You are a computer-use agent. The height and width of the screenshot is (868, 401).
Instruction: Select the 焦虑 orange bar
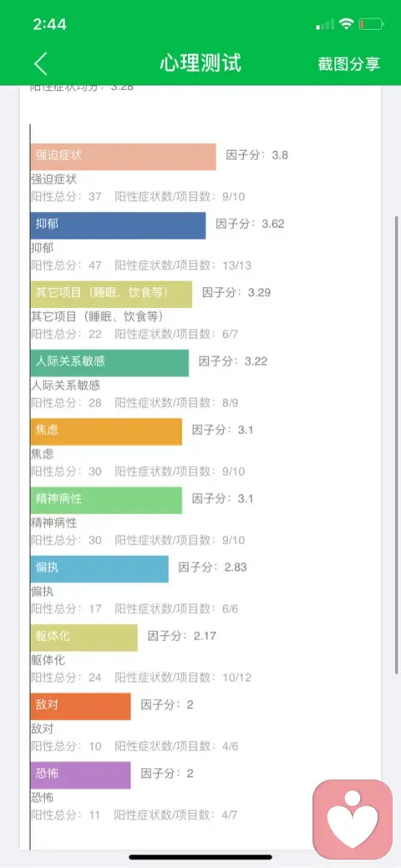106,431
